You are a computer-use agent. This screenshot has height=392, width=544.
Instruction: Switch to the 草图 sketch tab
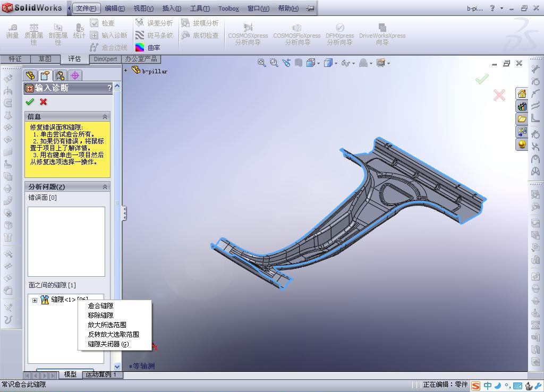[x=45, y=58]
